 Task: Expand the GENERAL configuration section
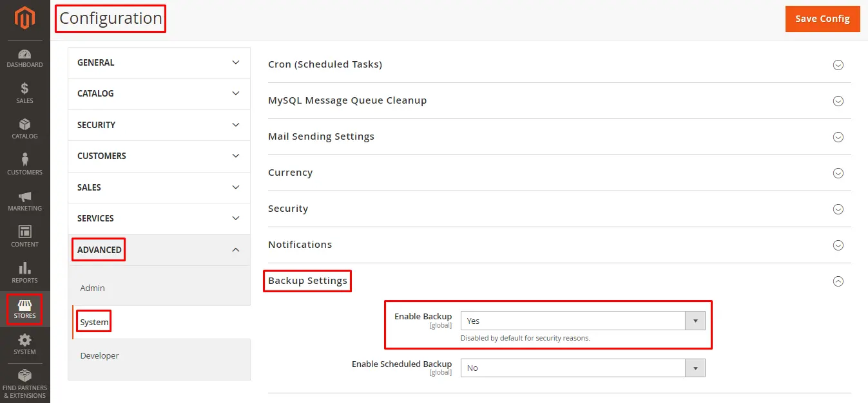pyautogui.click(x=159, y=62)
